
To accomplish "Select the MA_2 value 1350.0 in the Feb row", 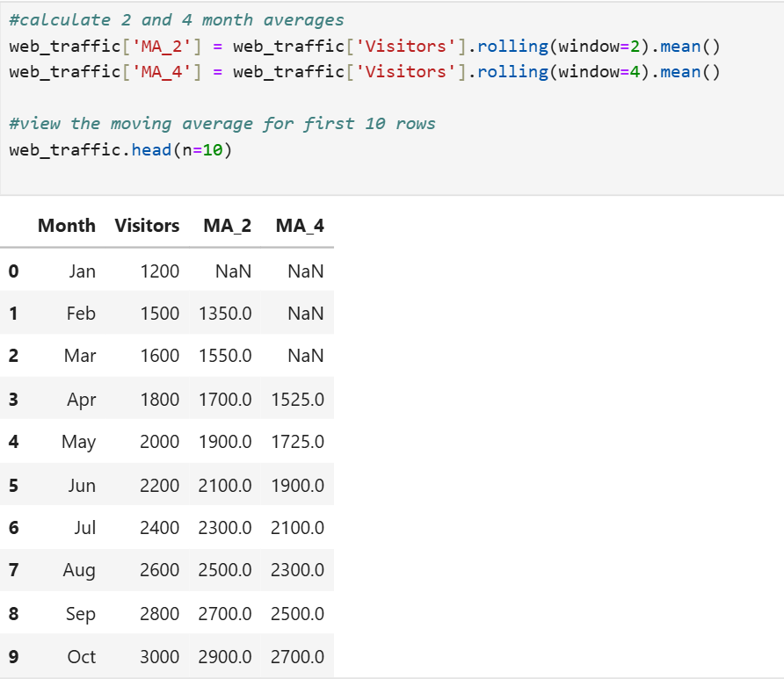I will (225, 314).
